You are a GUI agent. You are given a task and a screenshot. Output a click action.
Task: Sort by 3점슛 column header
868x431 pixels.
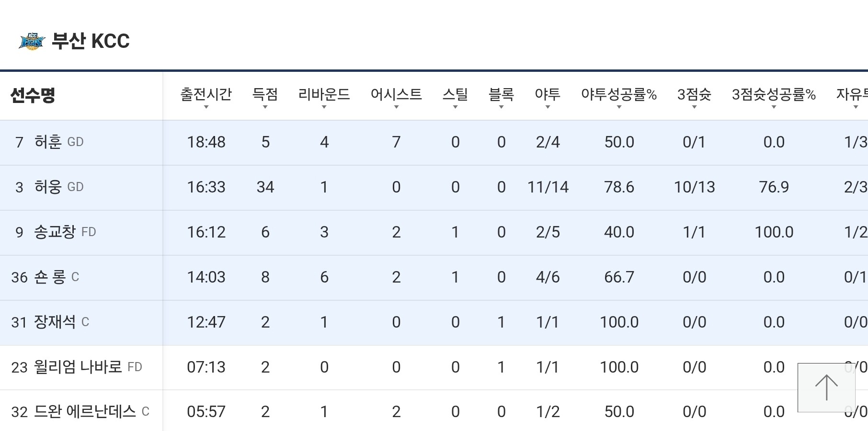(x=694, y=95)
